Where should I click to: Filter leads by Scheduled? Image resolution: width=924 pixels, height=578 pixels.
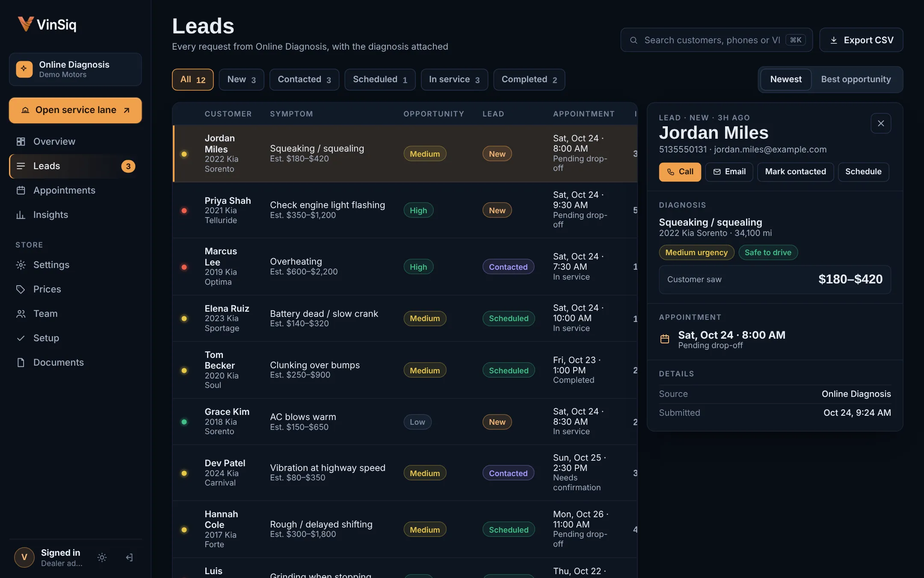[x=380, y=80]
